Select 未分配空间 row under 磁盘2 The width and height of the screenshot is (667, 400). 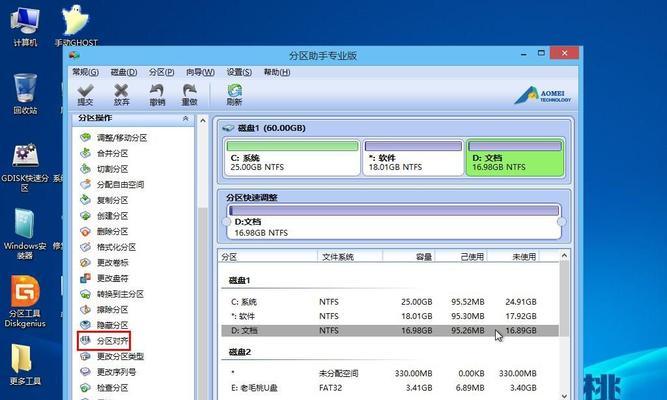coord(389,373)
